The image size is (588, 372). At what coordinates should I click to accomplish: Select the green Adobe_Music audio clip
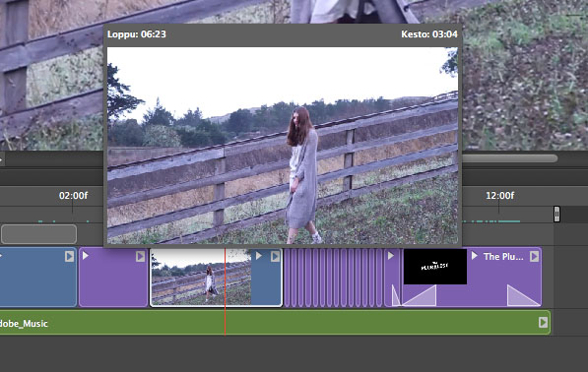tap(275, 323)
